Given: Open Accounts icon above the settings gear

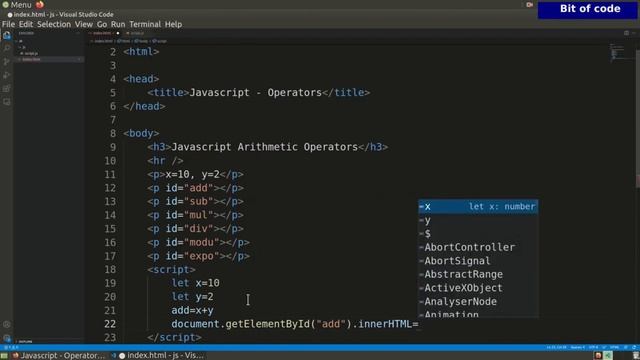Looking at the screenshot, I should 7,325.
